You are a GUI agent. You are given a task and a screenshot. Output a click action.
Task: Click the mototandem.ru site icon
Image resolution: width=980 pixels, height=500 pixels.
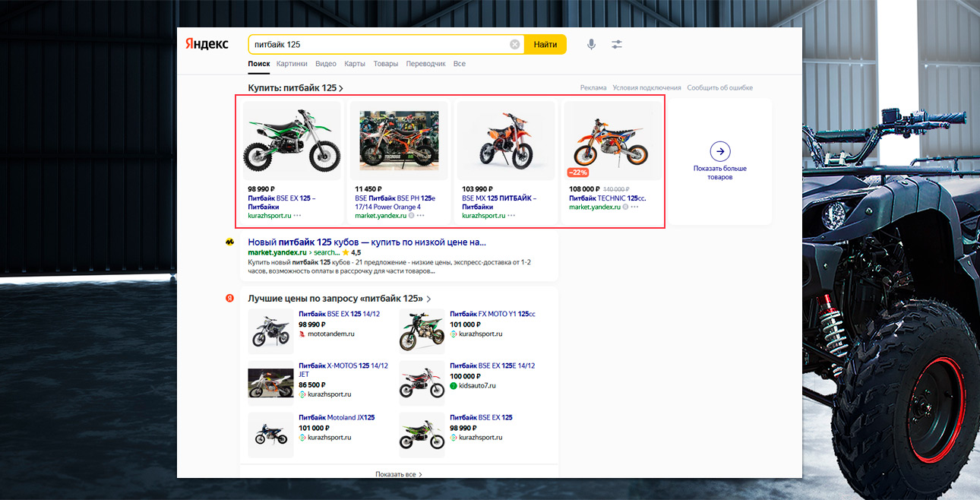coord(302,334)
